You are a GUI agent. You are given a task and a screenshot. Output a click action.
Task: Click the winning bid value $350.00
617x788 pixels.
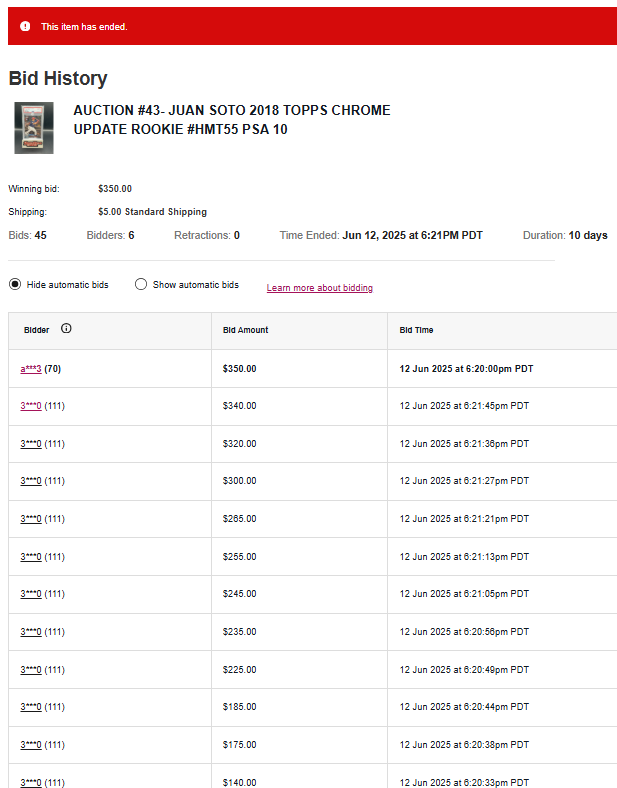click(115, 188)
